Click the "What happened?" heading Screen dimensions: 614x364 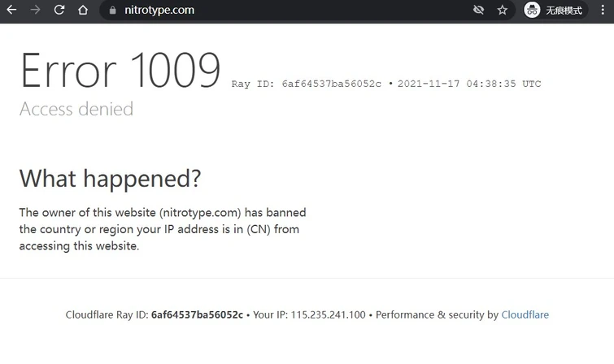tap(110, 178)
